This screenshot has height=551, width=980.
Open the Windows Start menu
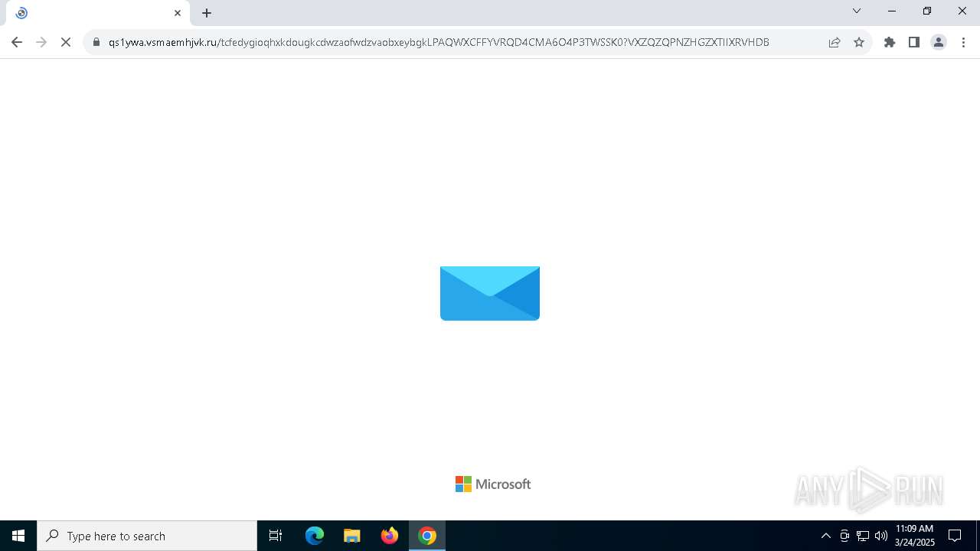18,536
